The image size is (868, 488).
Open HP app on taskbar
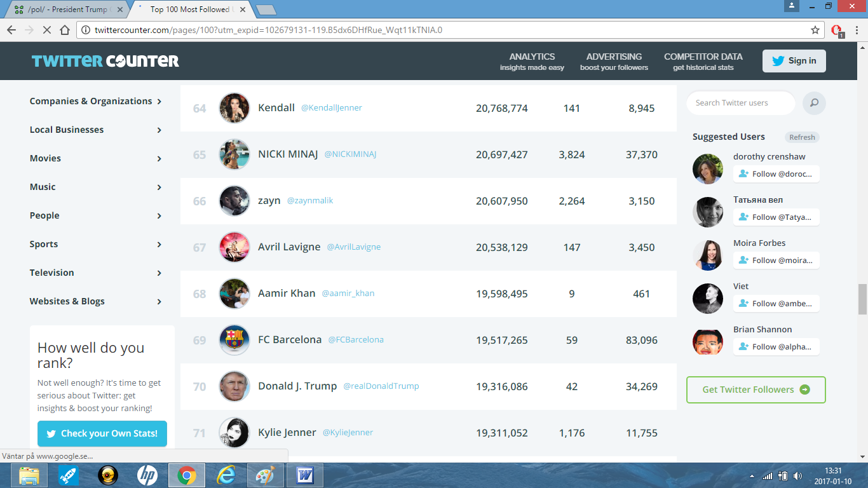147,475
